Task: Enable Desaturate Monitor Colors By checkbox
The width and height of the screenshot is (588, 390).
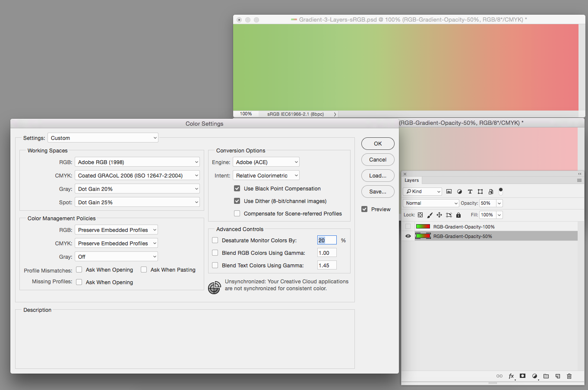Action: [x=215, y=241]
